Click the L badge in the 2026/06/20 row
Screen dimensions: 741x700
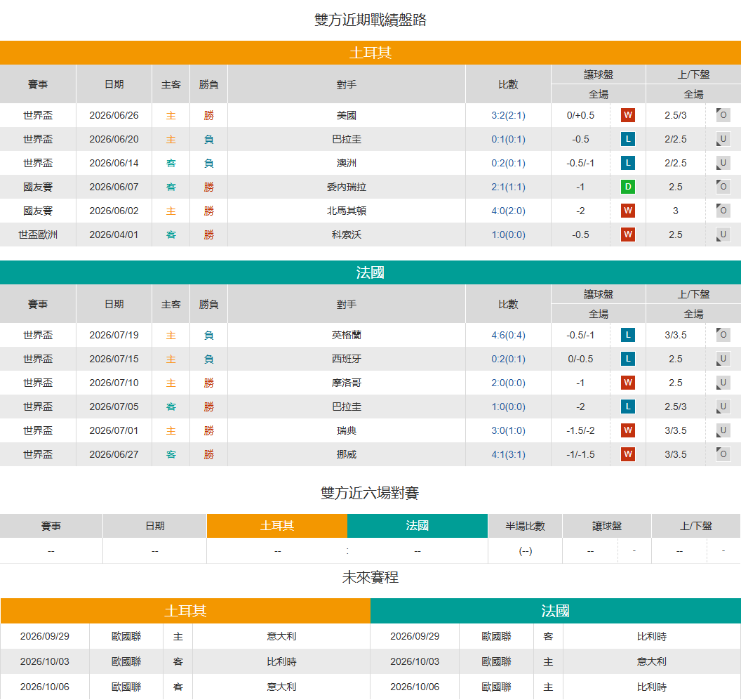click(x=627, y=139)
